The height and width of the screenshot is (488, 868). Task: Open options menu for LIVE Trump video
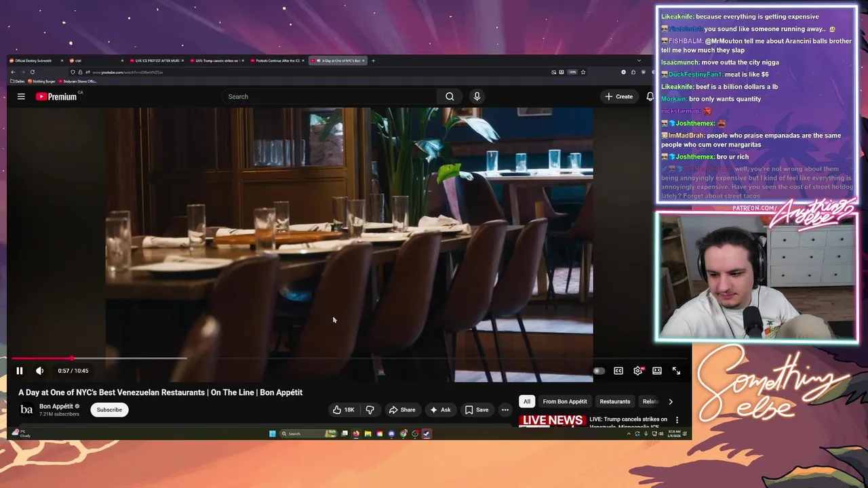point(677,420)
